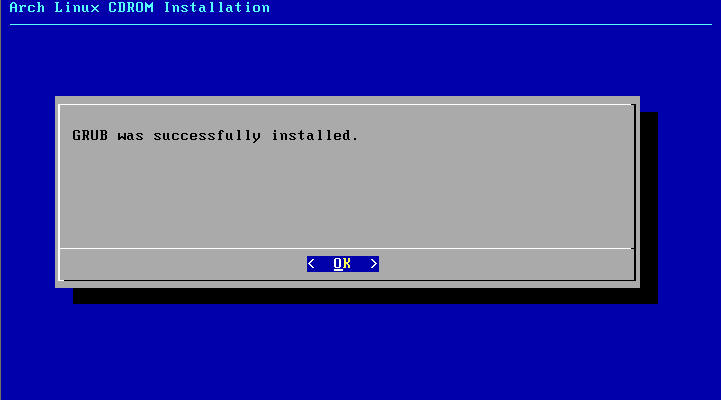
Task: Click the word 'Linux' in the header
Action: 77,7
